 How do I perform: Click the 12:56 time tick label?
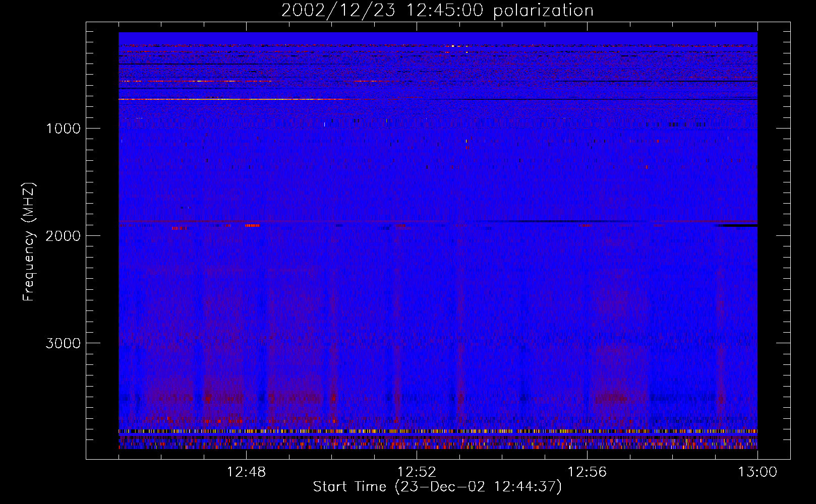(587, 472)
